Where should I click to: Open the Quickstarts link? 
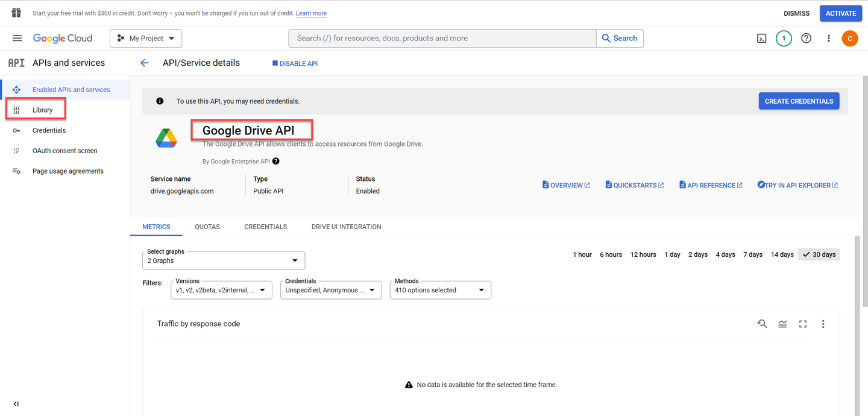coord(635,185)
